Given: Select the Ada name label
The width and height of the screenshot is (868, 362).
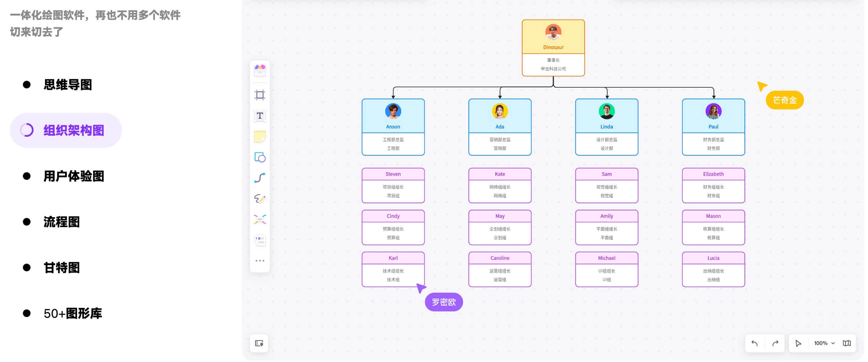Looking at the screenshot, I should (500, 127).
